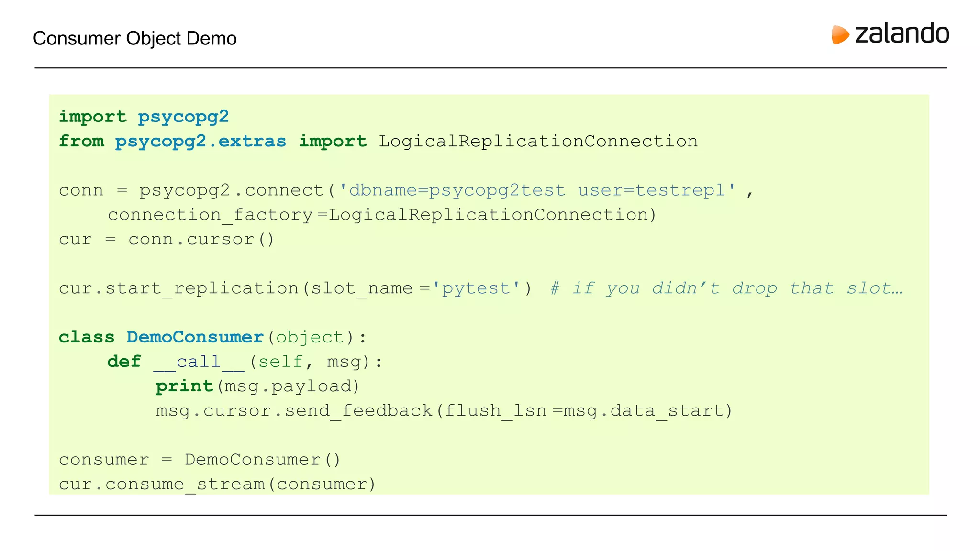This screenshot has width=980, height=551.
Task: Click the 'Consumer Object Demo' slide title
Action: (135, 38)
